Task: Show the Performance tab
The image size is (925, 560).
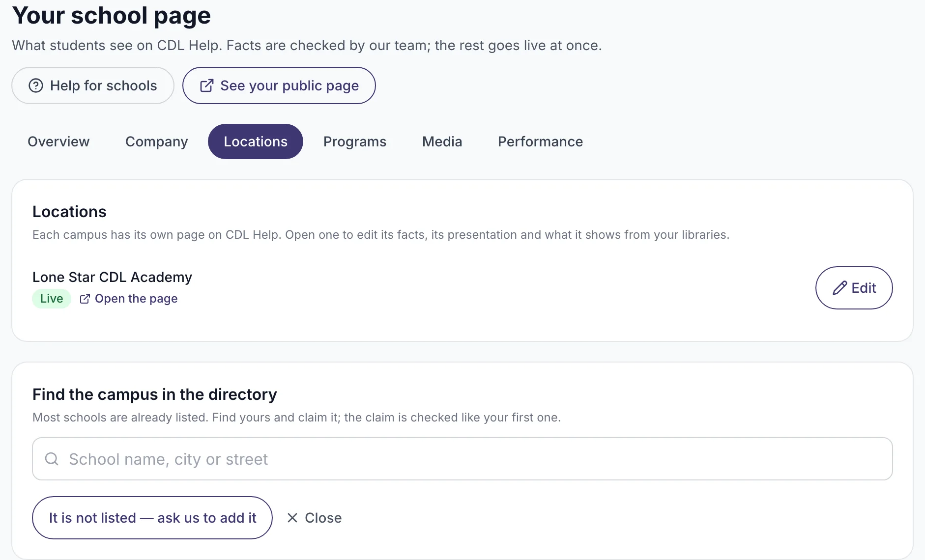Action: pyautogui.click(x=540, y=141)
